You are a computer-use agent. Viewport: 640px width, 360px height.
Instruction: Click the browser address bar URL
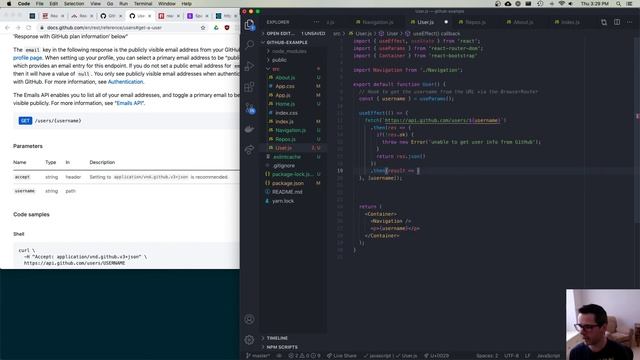[x=104, y=28]
